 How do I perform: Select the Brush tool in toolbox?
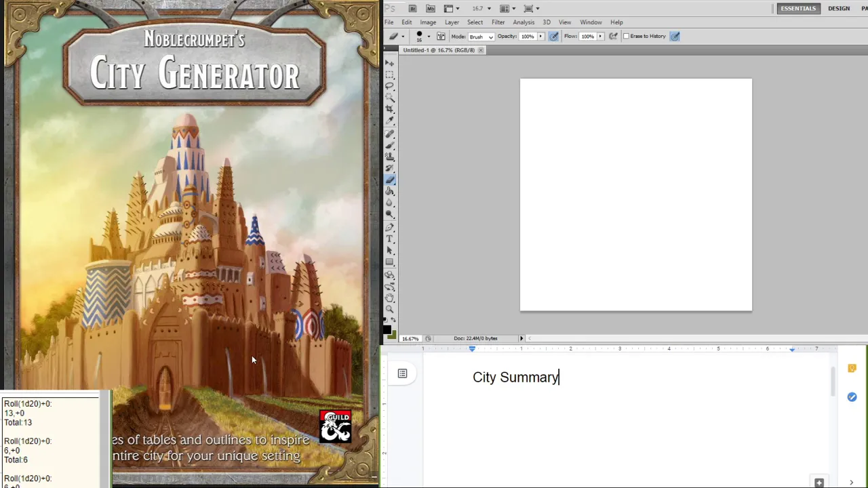tap(390, 146)
